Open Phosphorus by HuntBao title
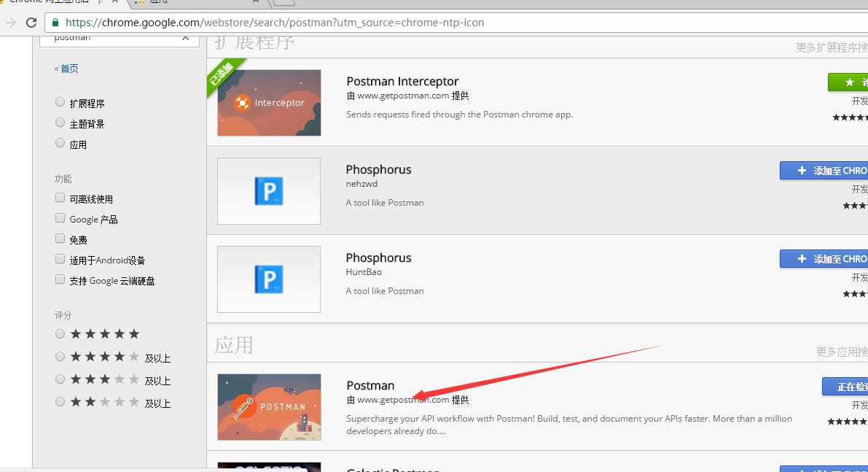The image size is (868, 472). (x=379, y=258)
